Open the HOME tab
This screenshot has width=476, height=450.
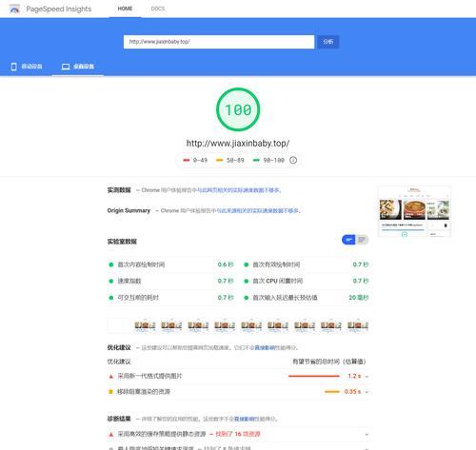point(125,9)
